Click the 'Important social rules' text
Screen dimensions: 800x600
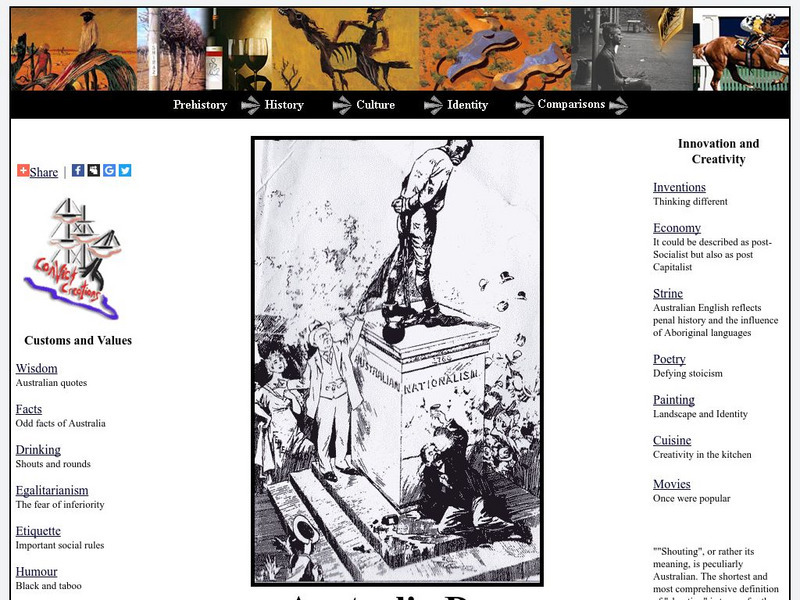[60, 545]
